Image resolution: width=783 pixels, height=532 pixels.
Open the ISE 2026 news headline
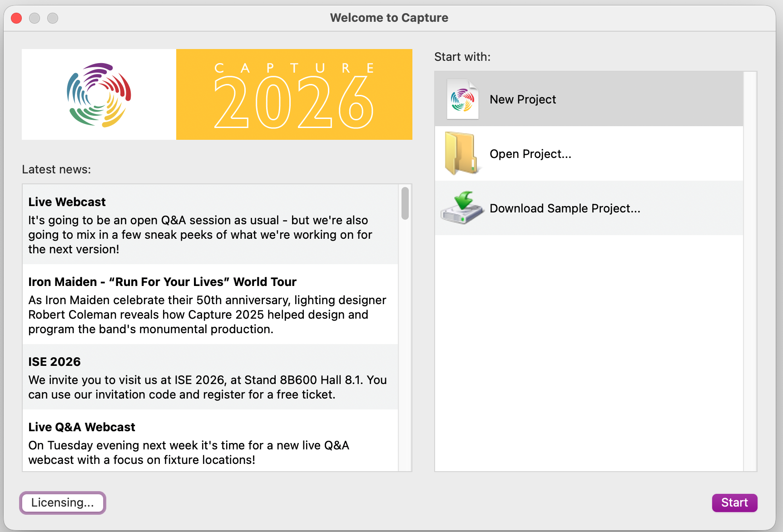55,362
